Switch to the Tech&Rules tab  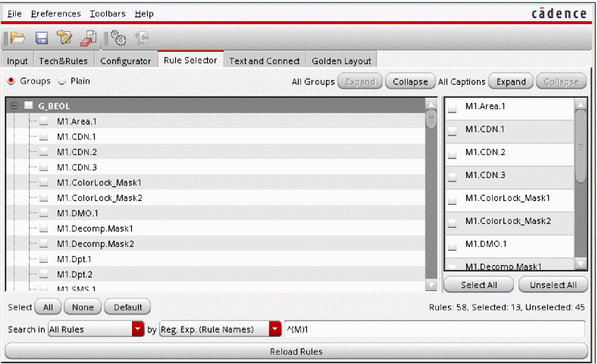[63, 61]
